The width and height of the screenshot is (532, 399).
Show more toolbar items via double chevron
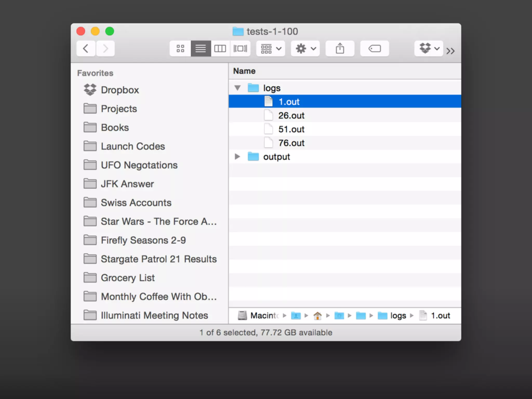[x=450, y=51]
